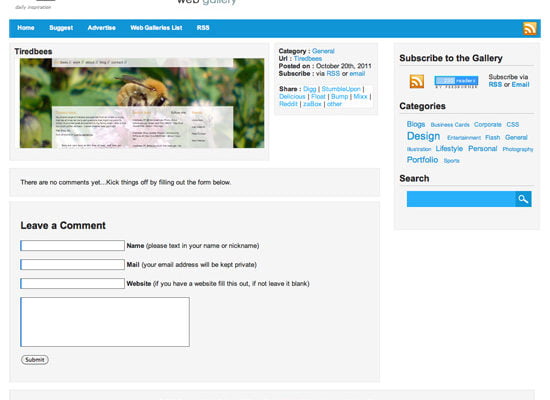The width and height of the screenshot is (550, 400).
Task: Click the Mail input field
Action: (72, 265)
